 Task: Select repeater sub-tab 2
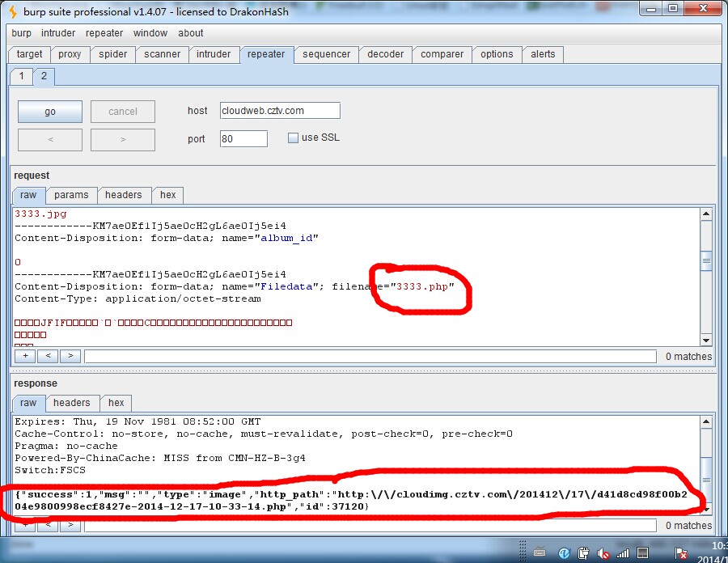(44, 76)
